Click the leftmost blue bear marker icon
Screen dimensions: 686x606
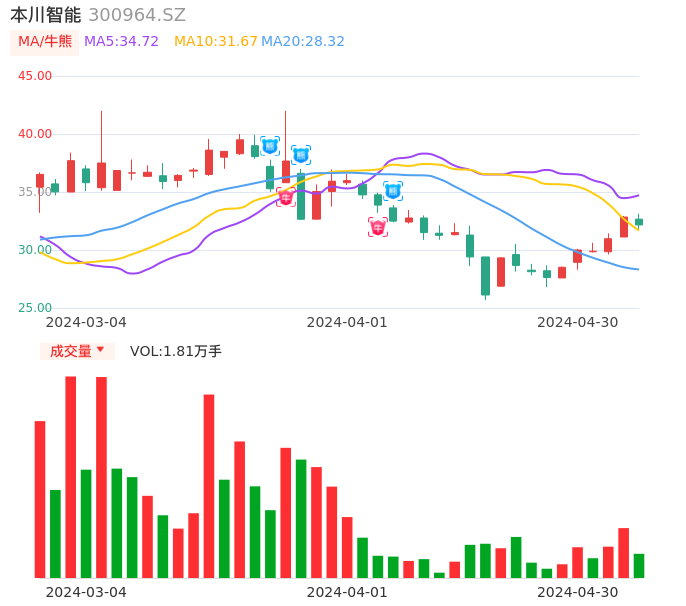pos(270,146)
